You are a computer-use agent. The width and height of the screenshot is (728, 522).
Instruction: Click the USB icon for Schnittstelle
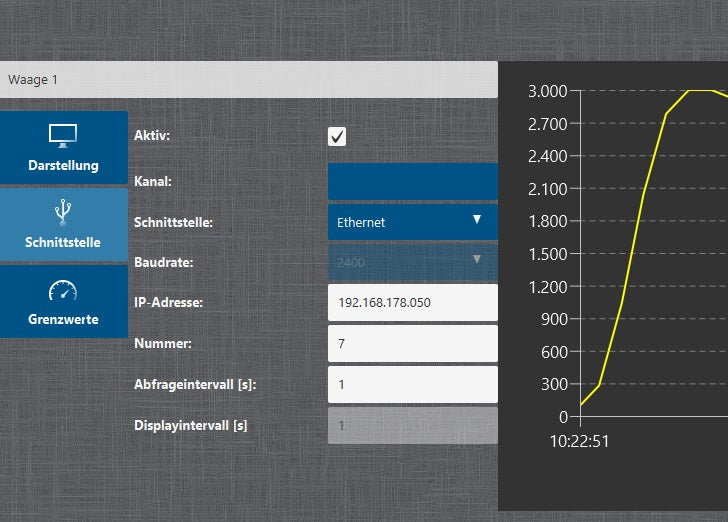[63, 211]
